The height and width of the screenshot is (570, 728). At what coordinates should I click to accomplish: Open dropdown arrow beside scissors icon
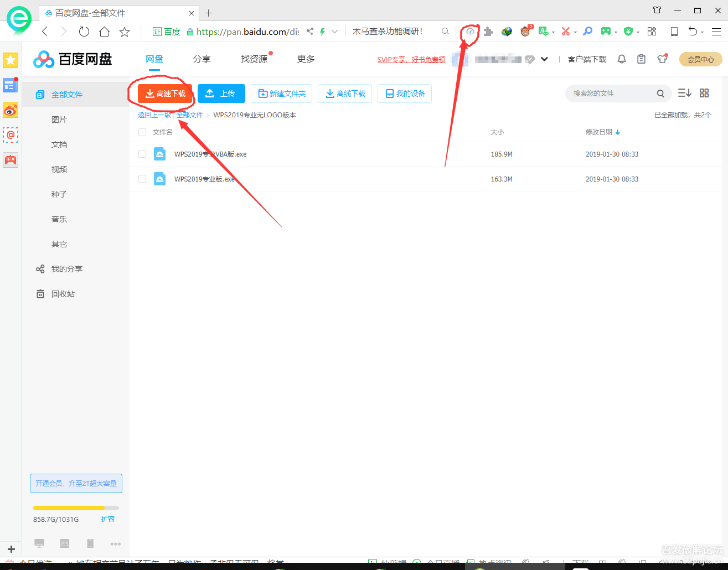point(576,32)
